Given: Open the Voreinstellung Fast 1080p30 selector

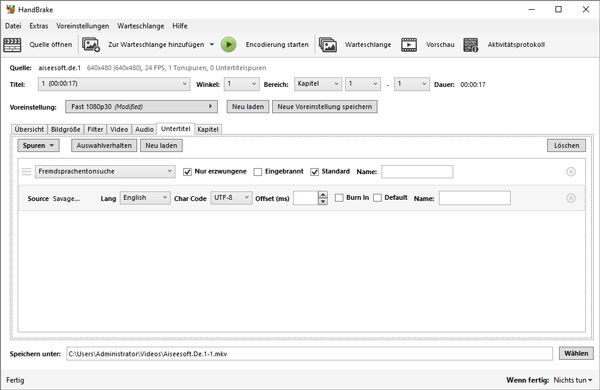Looking at the screenshot, I should 142,107.
